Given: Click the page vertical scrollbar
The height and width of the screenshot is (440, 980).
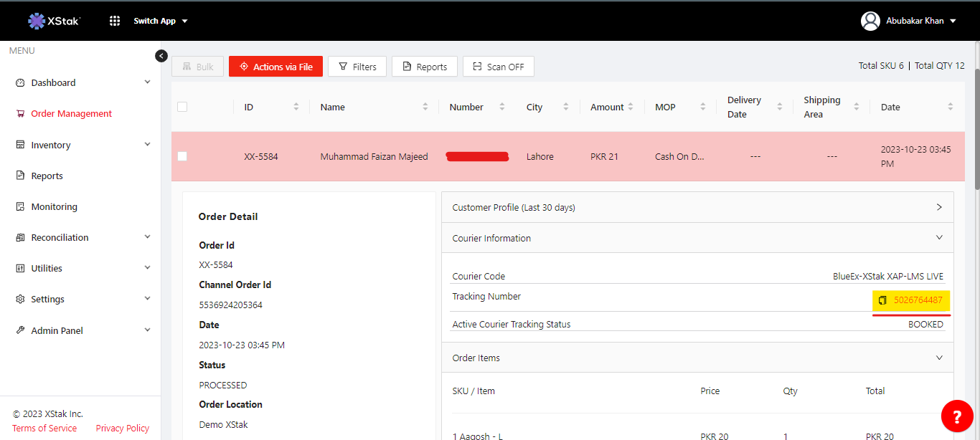Looking at the screenshot, I should point(976,129).
